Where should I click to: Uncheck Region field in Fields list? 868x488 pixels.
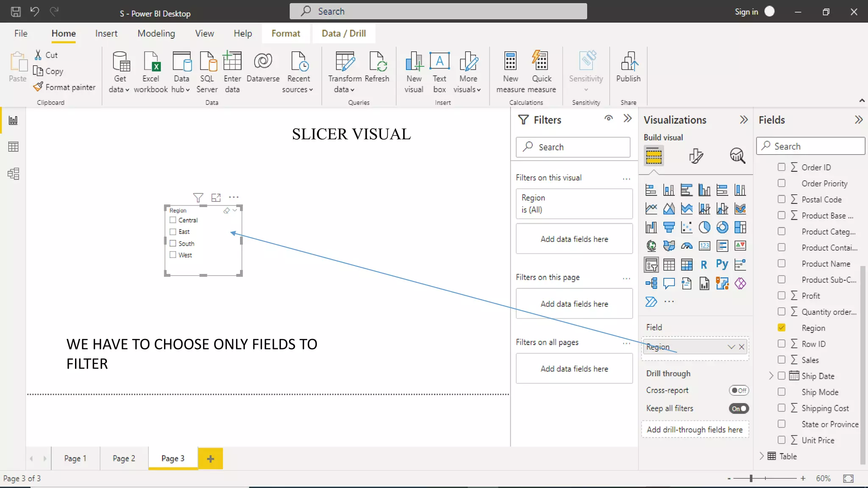click(782, 327)
